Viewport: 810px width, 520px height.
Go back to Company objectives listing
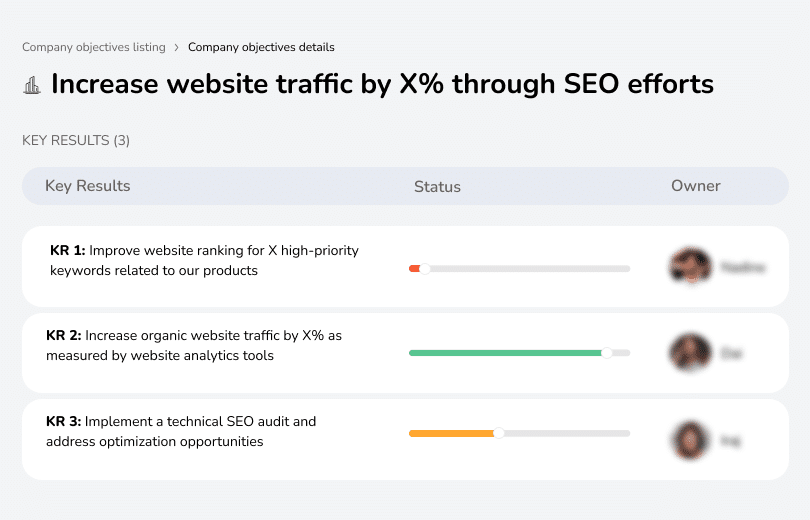point(93,47)
